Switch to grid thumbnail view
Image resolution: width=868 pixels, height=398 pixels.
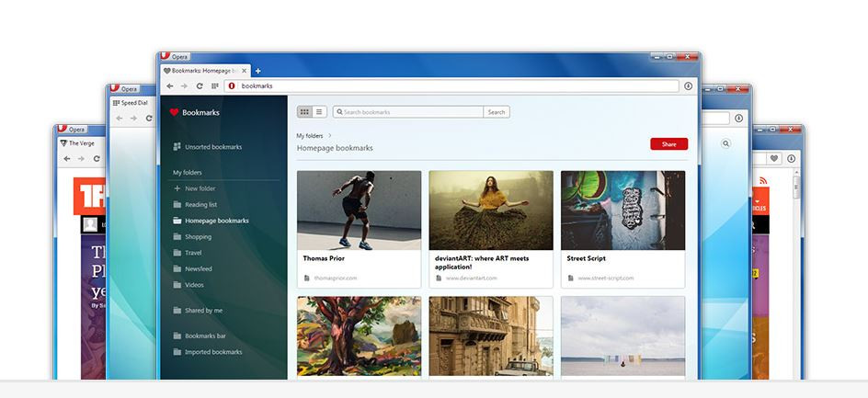click(304, 112)
